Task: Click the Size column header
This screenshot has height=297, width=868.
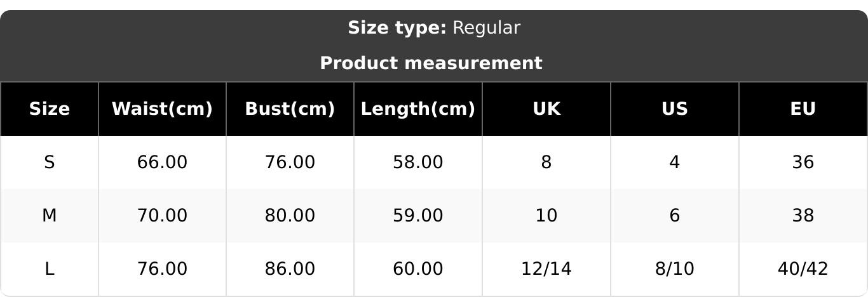Action: (x=49, y=109)
